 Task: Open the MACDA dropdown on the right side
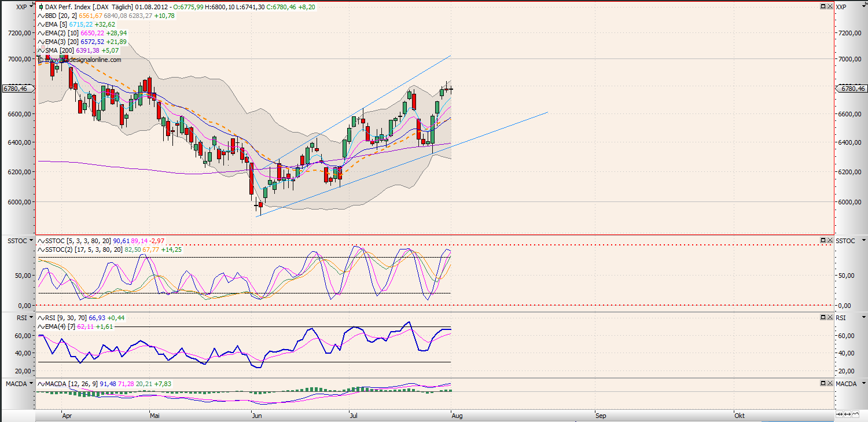pyautogui.click(x=864, y=383)
